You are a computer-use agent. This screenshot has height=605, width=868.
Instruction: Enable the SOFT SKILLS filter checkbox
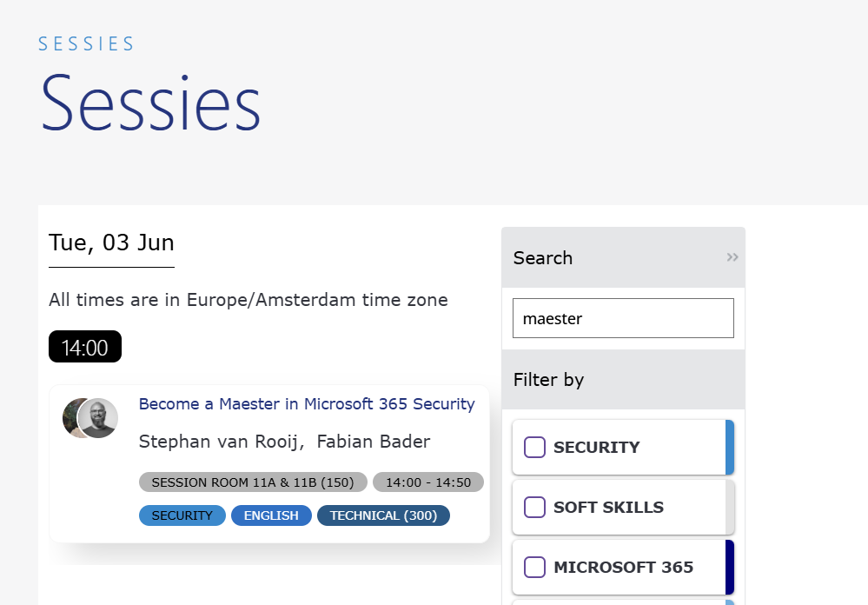pos(534,507)
